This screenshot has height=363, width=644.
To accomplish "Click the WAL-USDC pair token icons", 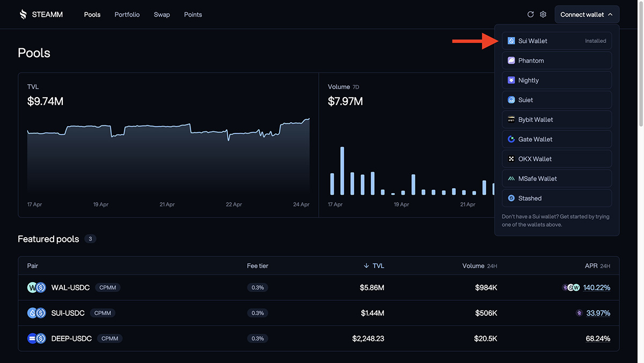I will click(x=36, y=287).
